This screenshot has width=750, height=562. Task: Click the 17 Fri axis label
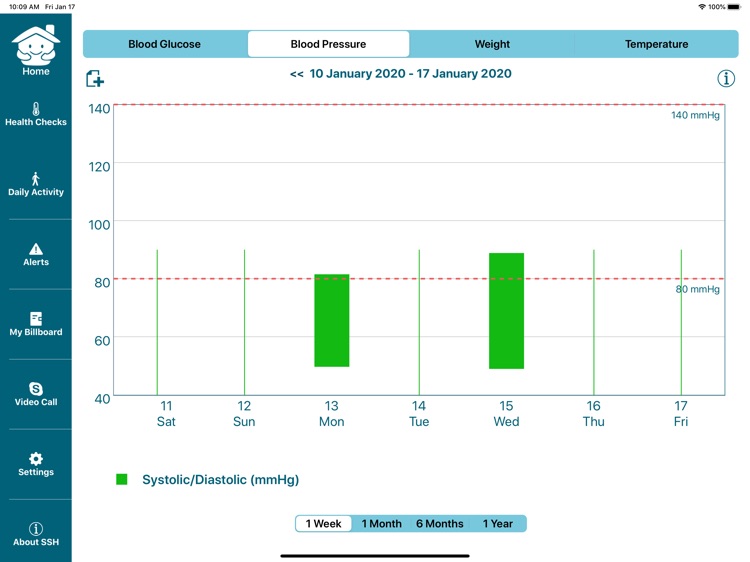tap(681, 414)
